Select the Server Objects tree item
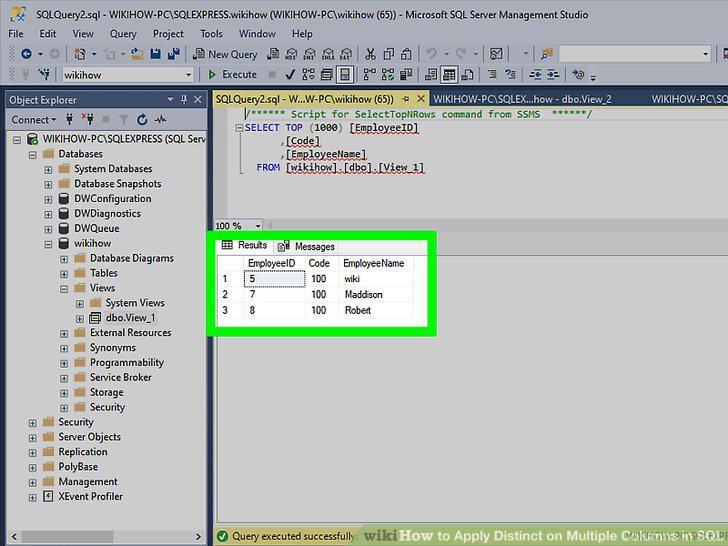Image resolution: width=728 pixels, height=546 pixels. coord(89,437)
